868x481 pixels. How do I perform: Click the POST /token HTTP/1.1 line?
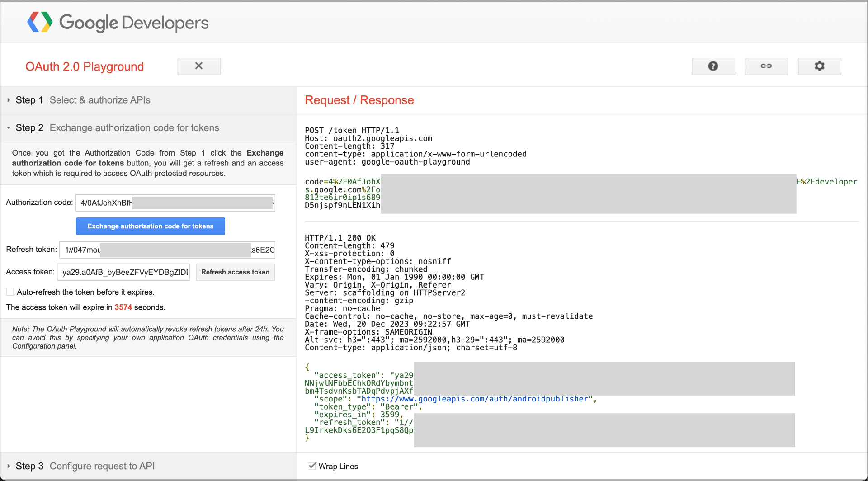[x=352, y=131]
